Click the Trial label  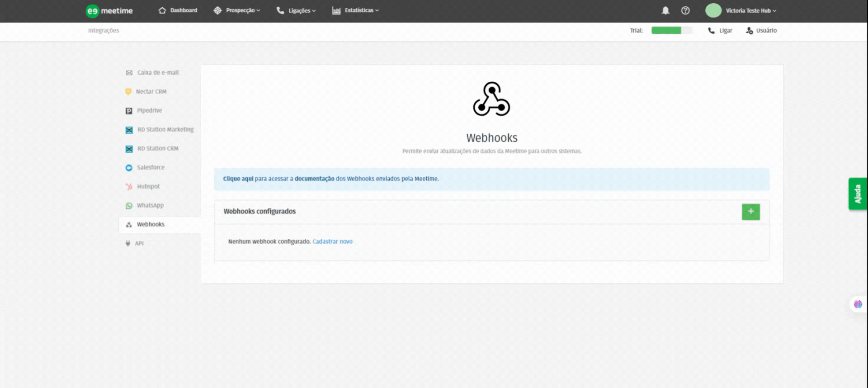637,31
